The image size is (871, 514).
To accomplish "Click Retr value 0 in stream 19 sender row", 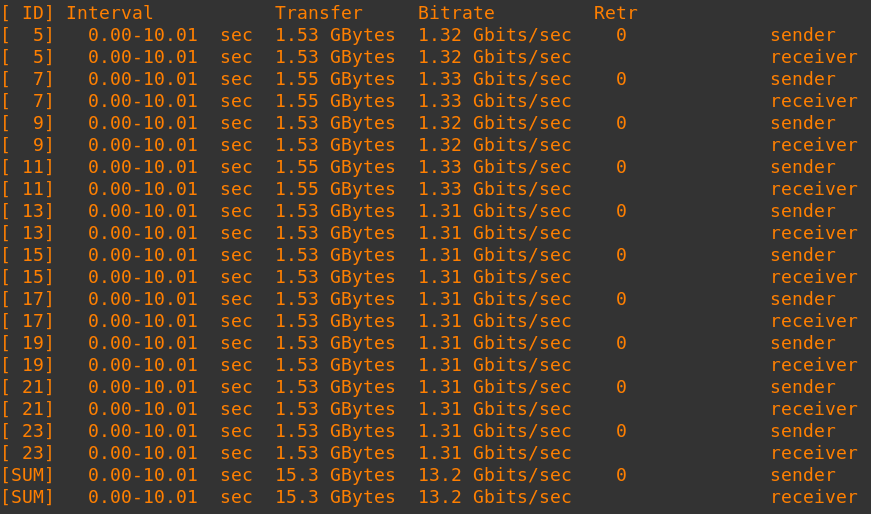I will [621, 343].
